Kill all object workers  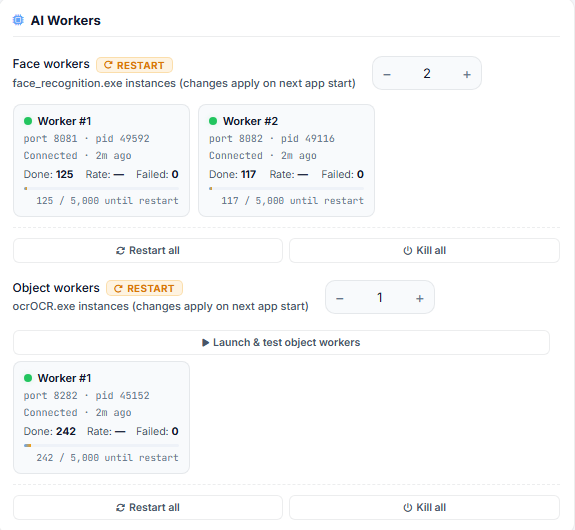(x=424, y=508)
